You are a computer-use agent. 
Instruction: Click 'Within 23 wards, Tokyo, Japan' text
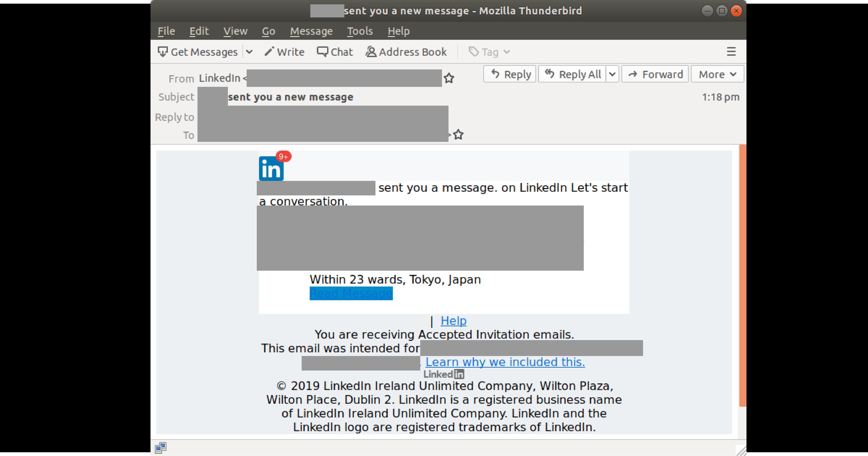tap(395, 280)
